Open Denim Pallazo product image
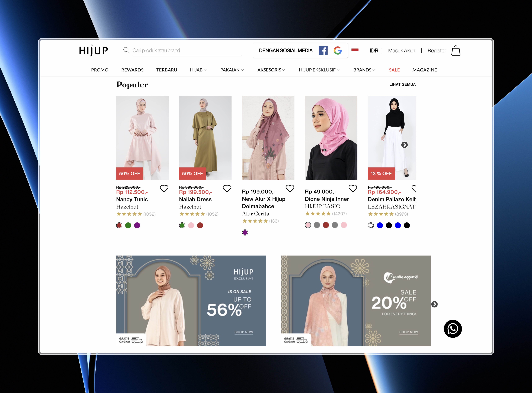532x393 pixels. pyautogui.click(x=392, y=138)
